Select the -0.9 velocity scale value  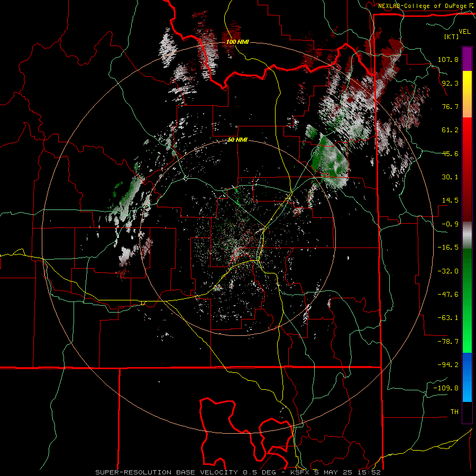450,224
